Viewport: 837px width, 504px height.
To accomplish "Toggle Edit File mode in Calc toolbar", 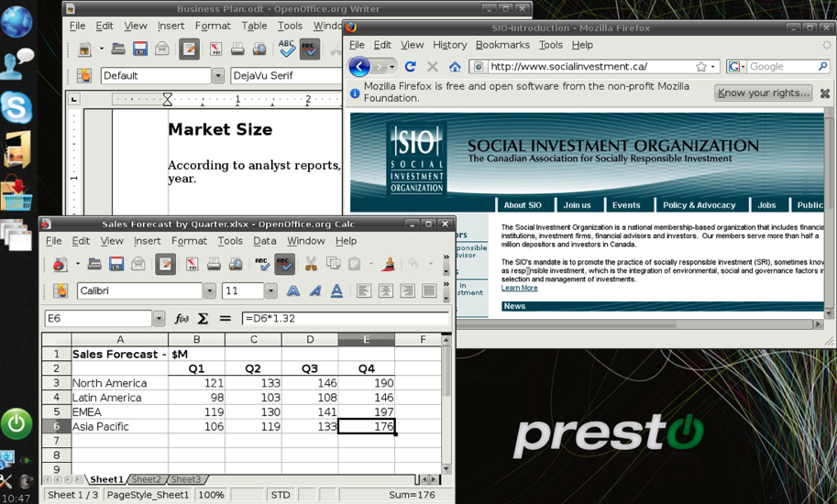I will 165,264.
